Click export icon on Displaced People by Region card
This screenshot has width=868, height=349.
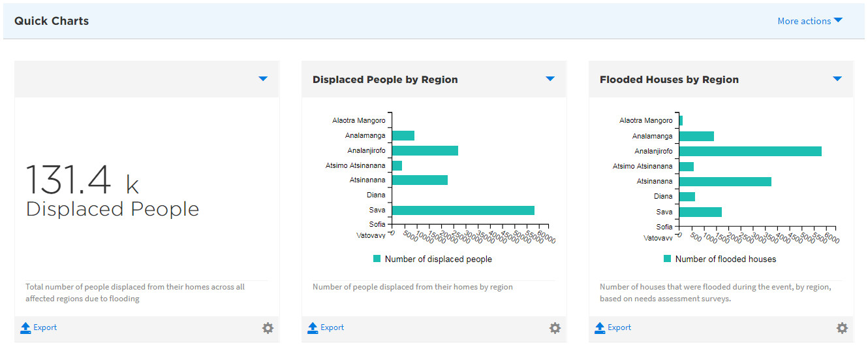click(313, 328)
